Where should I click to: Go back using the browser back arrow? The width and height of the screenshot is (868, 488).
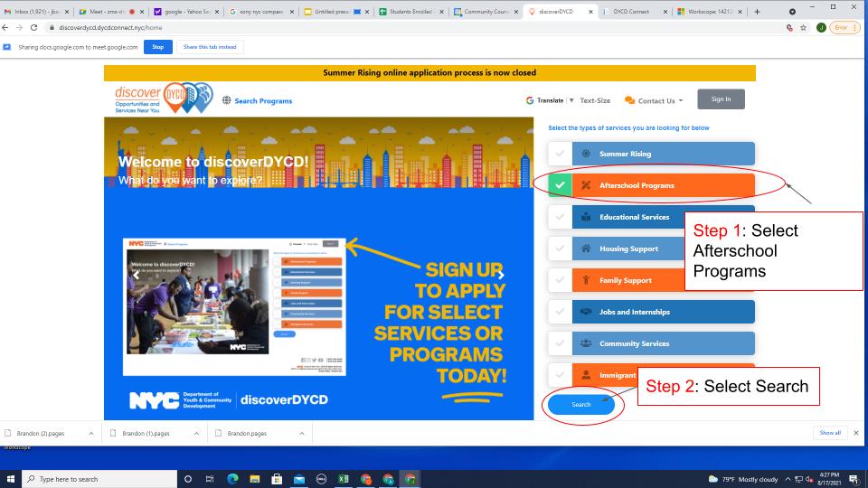click(5, 27)
